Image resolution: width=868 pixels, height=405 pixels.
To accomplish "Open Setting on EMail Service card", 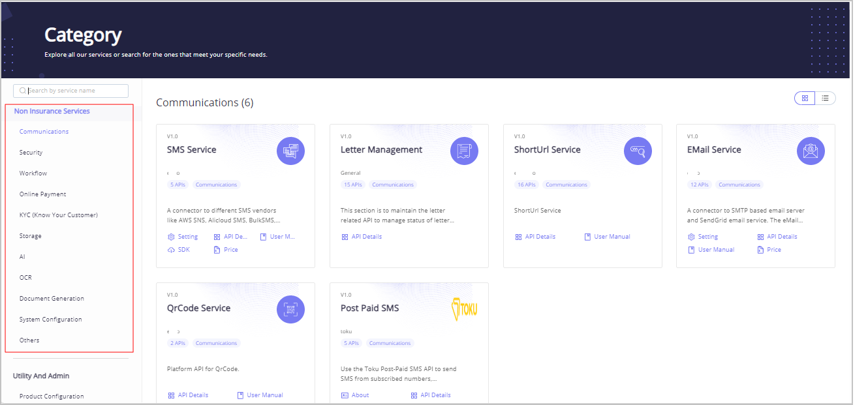I will [x=703, y=237].
